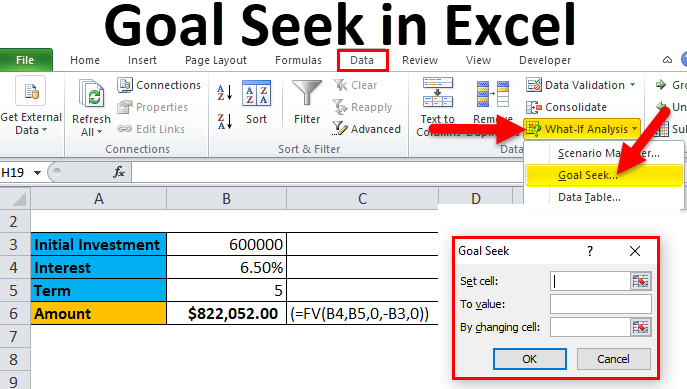Open the Sort dialog
The image size is (687, 389).
coord(256,103)
